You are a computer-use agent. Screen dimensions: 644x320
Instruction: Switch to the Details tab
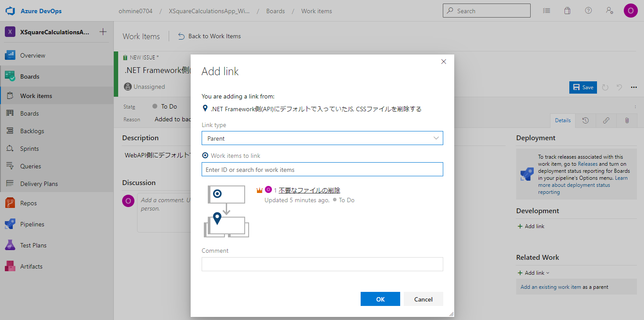pos(563,120)
